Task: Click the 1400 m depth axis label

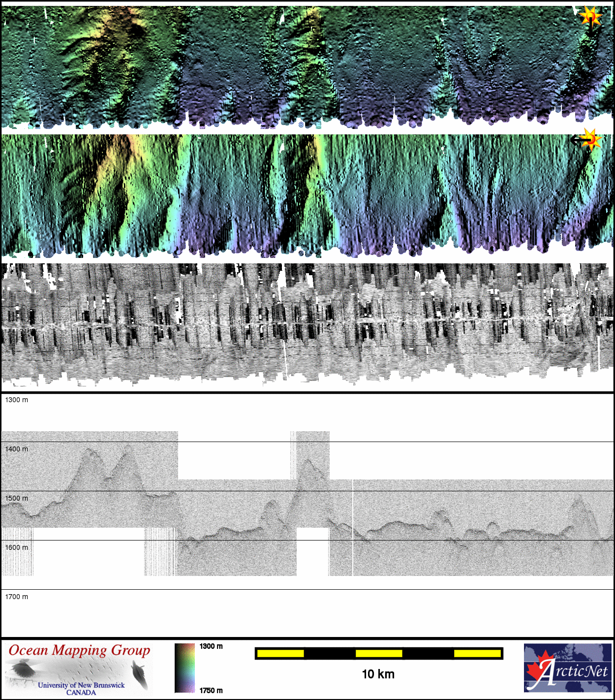Action: coord(17,449)
